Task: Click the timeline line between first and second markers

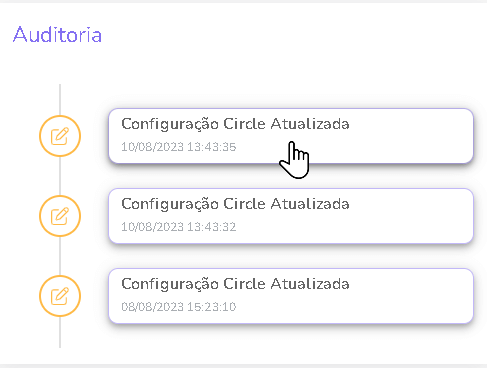Action: click(x=60, y=176)
